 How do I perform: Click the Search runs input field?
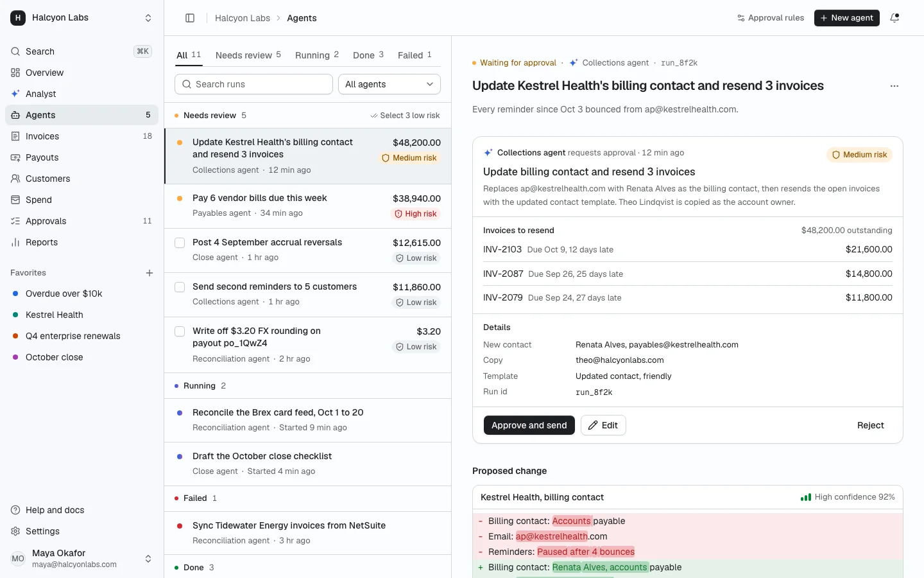tap(253, 84)
